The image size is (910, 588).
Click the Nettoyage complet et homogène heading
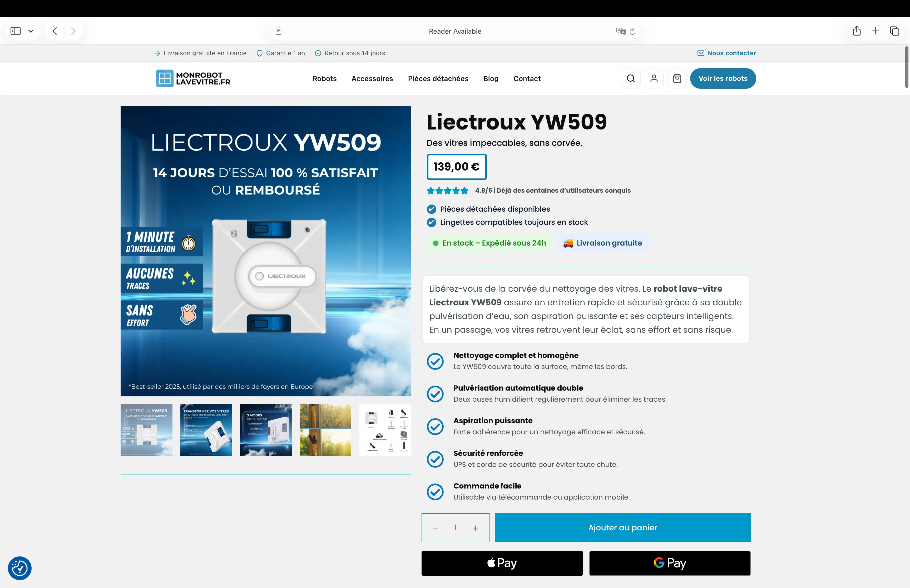[516, 355]
